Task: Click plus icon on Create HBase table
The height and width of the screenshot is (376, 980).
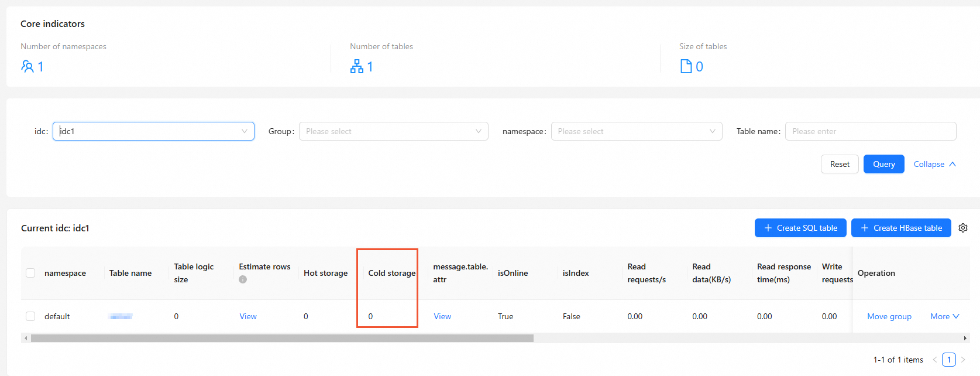Action: [865, 228]
